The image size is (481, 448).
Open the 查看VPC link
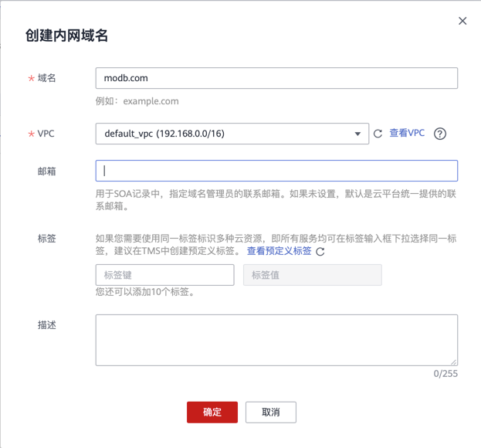pyautogui.click(x=407, y=133)
